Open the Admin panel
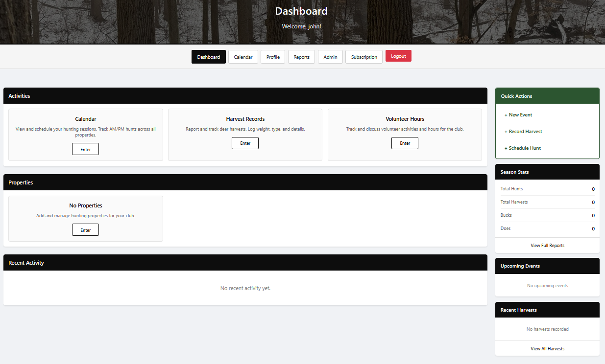 pos(330,56)
